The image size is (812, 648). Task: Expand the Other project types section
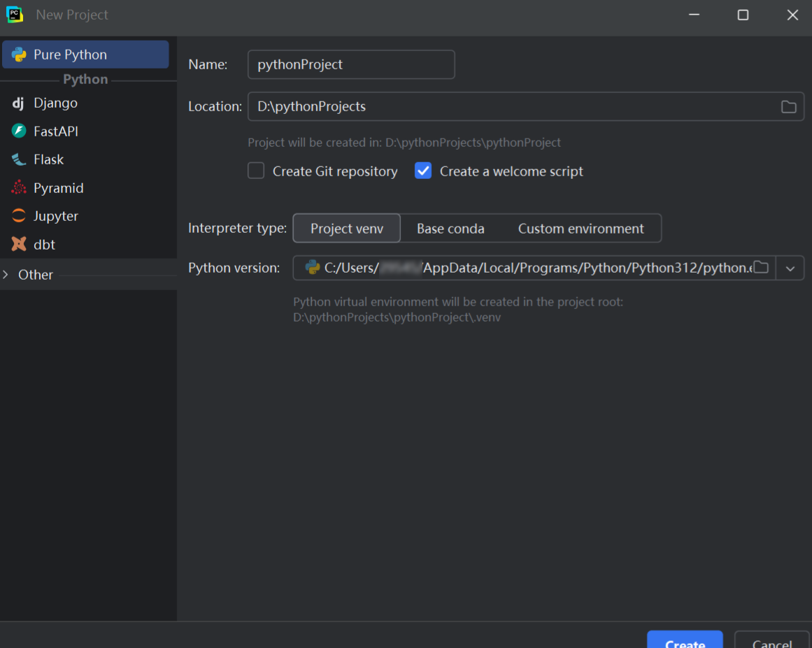(x=6, y=275)
